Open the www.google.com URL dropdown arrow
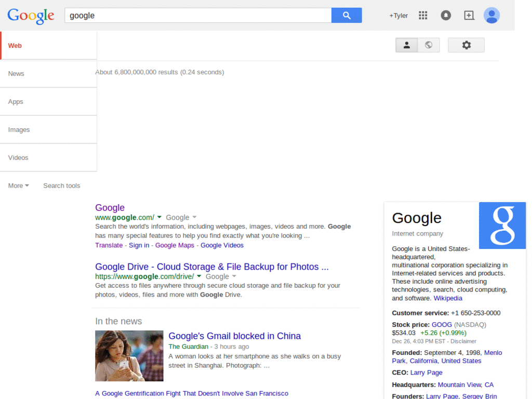 click(159, 217)
